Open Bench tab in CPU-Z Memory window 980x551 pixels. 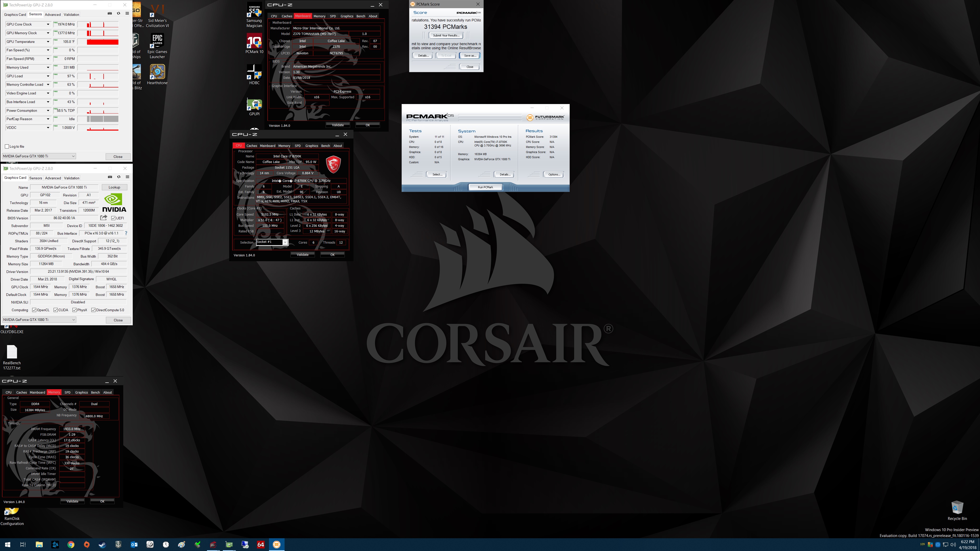[x=95, y=392]
